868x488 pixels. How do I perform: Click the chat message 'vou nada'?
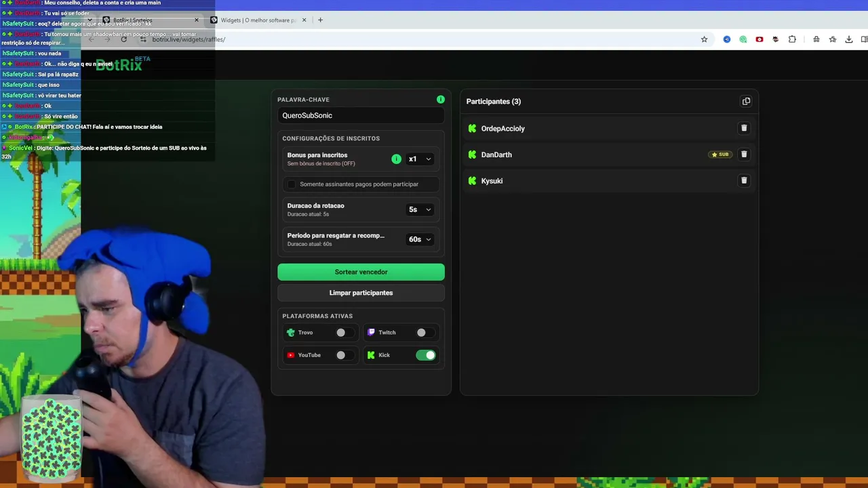click(x=50, y=54)
